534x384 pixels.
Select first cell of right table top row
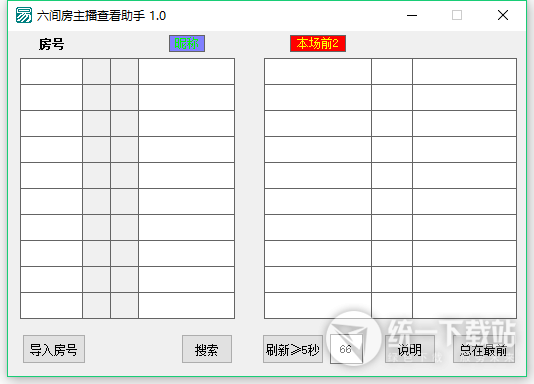click(318, 71)
